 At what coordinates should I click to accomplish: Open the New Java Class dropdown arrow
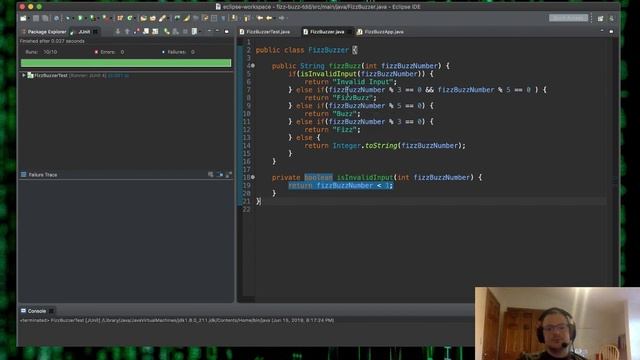[x=135, y=18]
